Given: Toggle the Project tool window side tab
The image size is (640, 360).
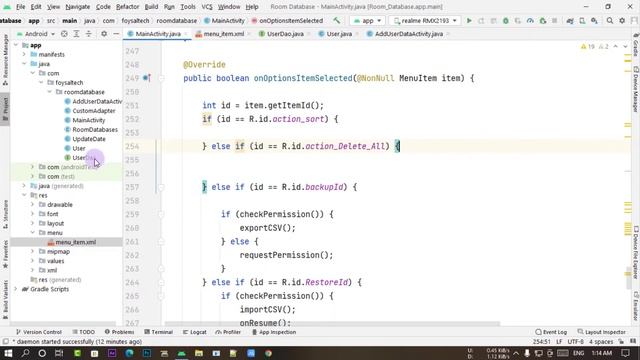Looking at the screenshot, I should (5, 109).
